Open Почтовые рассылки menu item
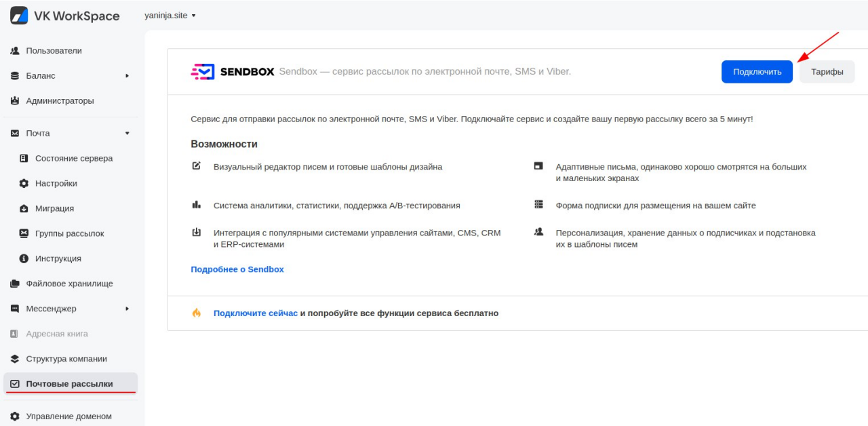The width and height of the screenshot is (868, 426). click(71, 383)
